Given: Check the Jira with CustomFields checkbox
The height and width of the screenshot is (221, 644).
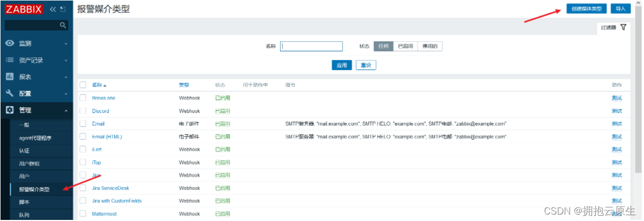Looking at the screenshot, I should 82,201.
